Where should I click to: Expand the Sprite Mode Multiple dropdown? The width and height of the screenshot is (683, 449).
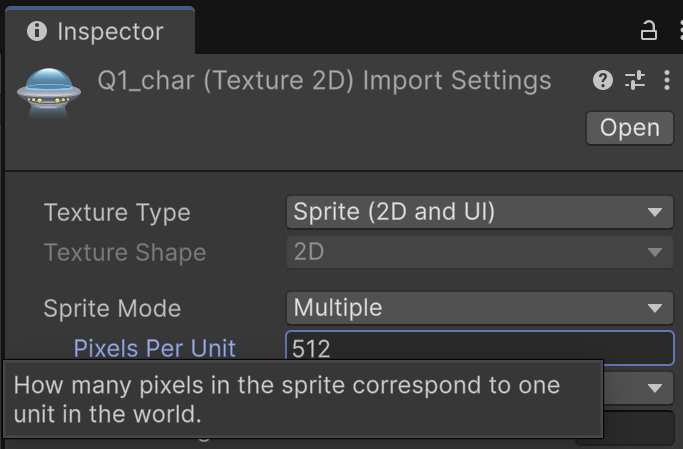(x=480, y=308)
